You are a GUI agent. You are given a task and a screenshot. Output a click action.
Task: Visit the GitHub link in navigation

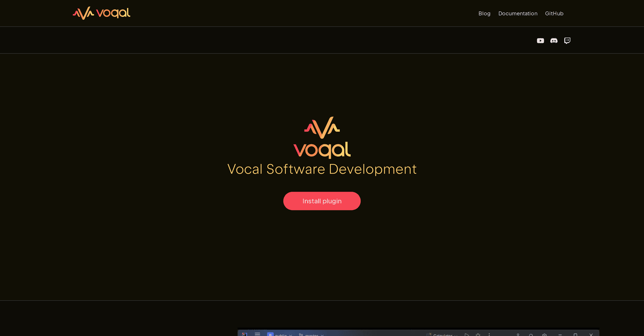[x=554, y=13]
